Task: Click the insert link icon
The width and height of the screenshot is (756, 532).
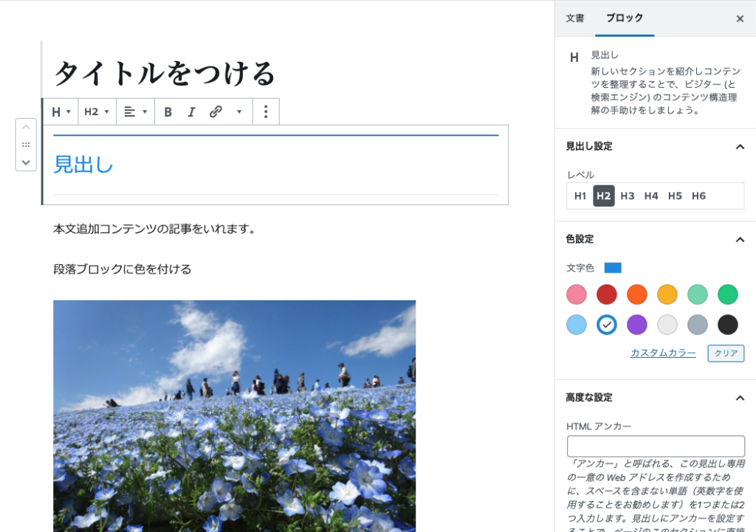Action: click(x=216, y=112)
